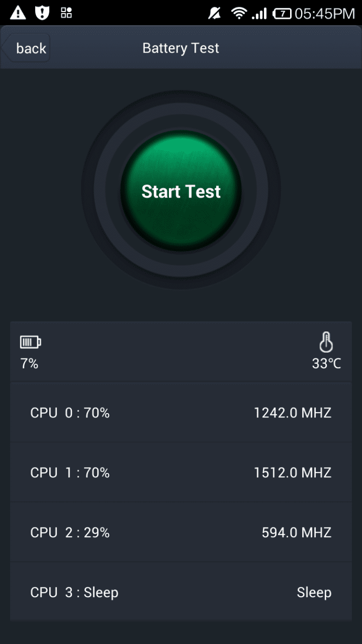Tap the 33°C temperature reading
Viewport: 362px width, 644px height.
326,363
